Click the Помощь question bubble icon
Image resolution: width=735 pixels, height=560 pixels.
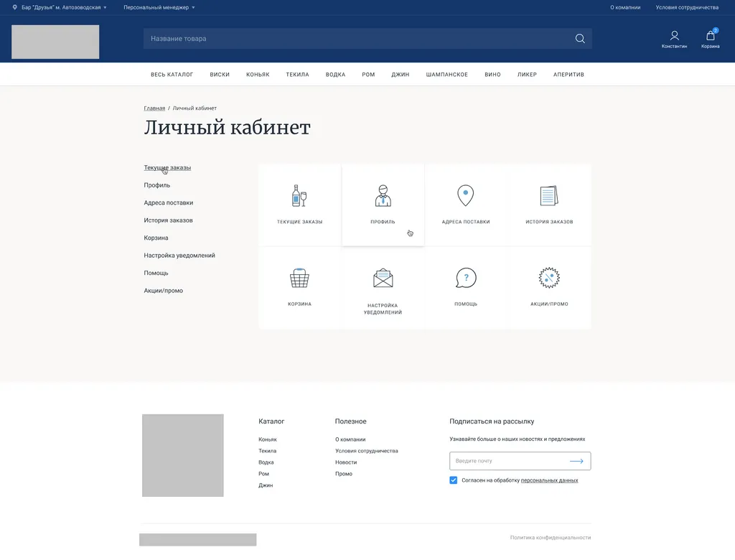pos(465,276)
